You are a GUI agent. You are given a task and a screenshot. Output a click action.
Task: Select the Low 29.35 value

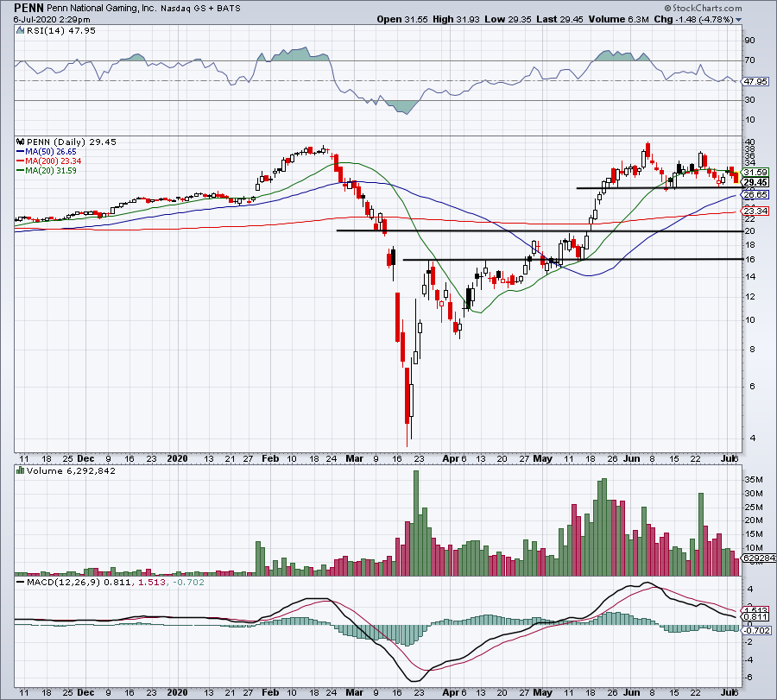click(508, 19)
